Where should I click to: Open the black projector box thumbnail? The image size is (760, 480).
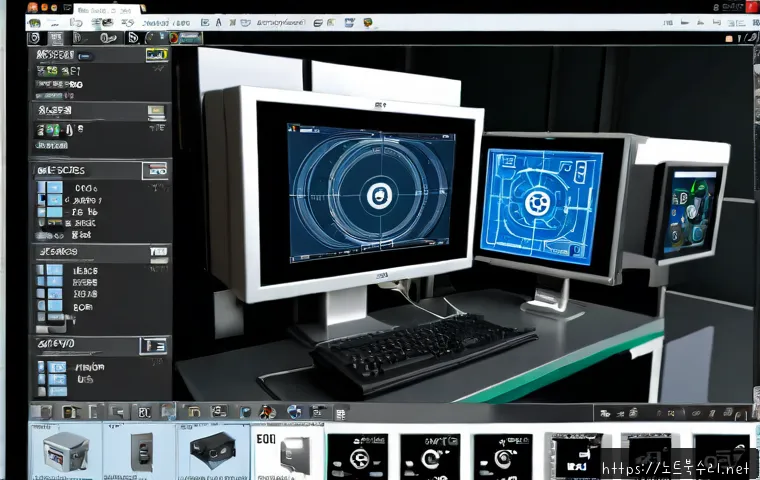pyautogui.click(x=213, y=452)
